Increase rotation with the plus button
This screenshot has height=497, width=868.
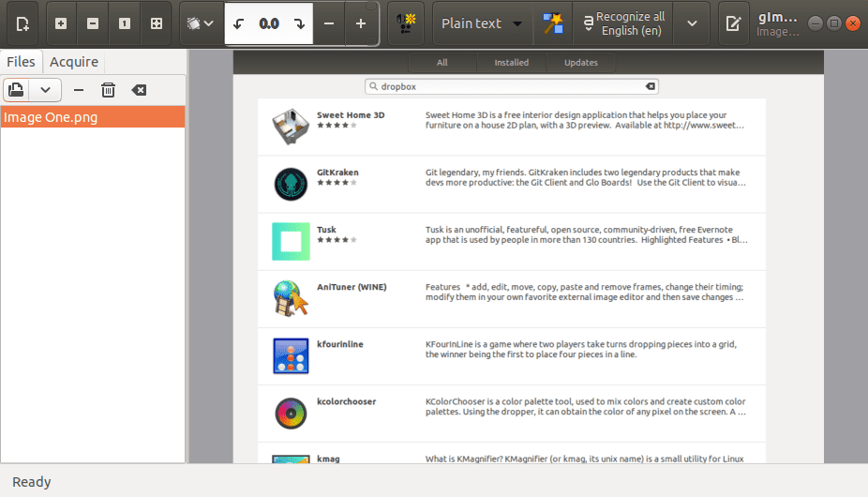click(x=361, y=23)
